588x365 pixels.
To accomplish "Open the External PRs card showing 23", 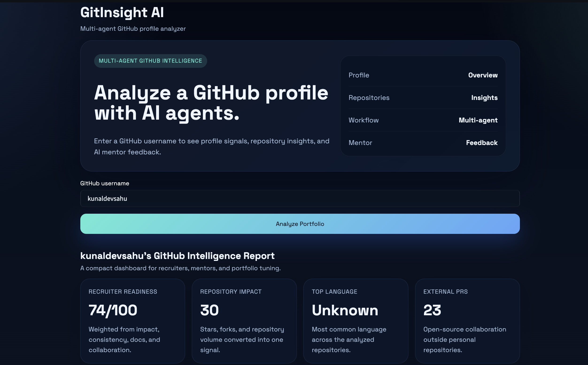I will pyautogui.click(x=467, y=321).
